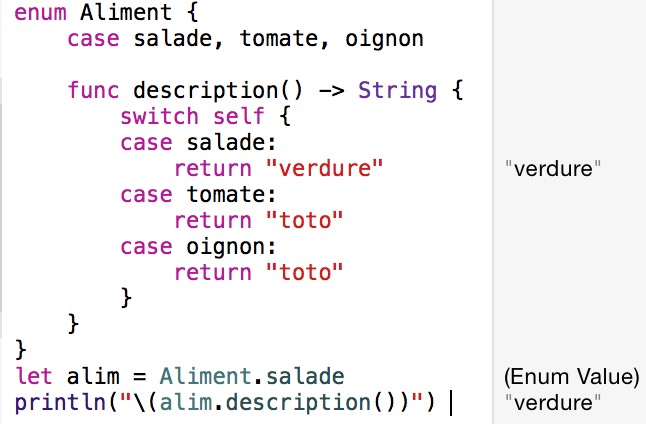This screenshot has width=646, height=424.
Task: Click the let keyword before alim
Action: point(33,377)
